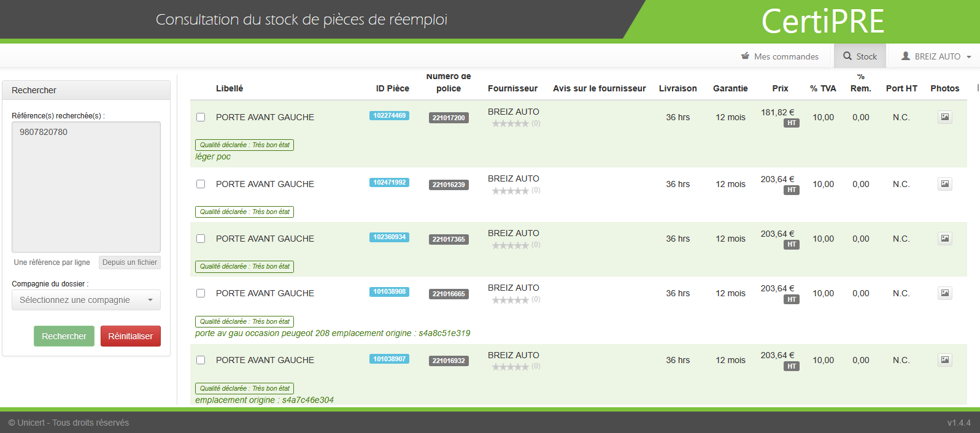Focus the references search text area
Screen dimensions: 980x433
pos(86,186)
